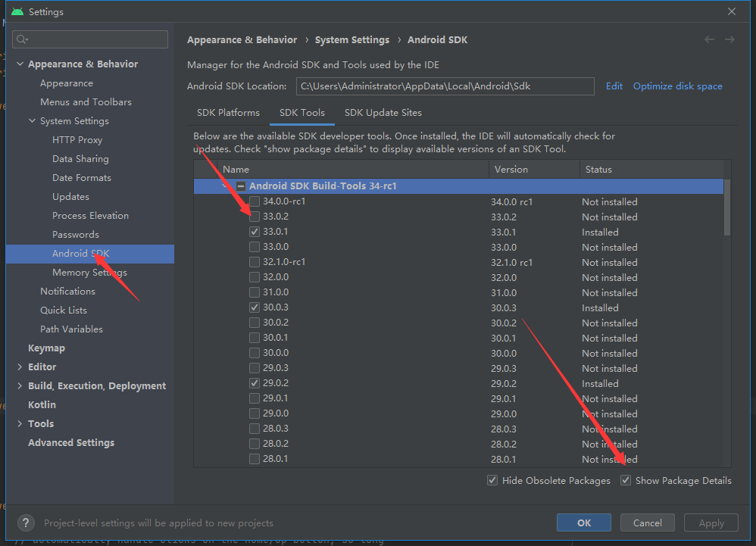
Task: Uncheck the 33.0.1 build-tools checkbox
Action: pos(255,232)
